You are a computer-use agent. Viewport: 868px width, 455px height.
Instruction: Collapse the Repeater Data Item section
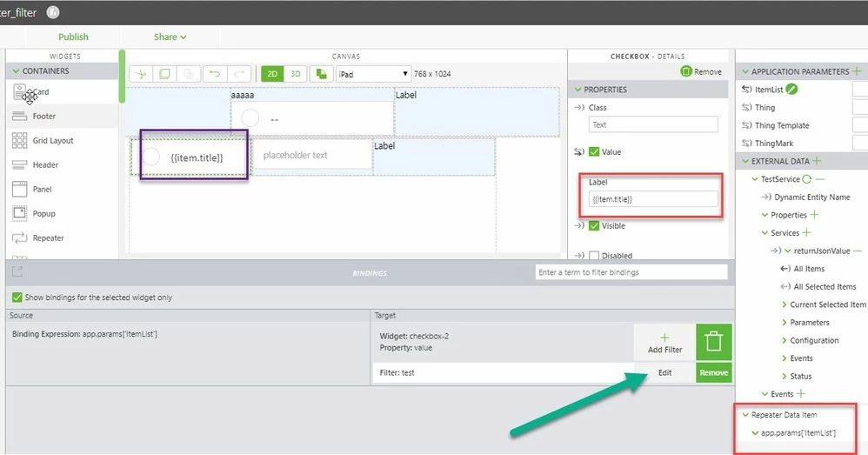coord(745,415)
